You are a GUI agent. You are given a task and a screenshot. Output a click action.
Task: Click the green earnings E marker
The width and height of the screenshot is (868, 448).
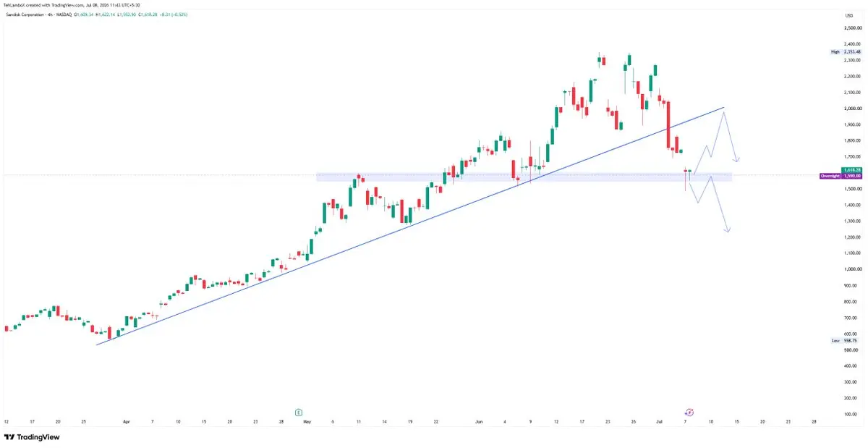click(298, 412)
